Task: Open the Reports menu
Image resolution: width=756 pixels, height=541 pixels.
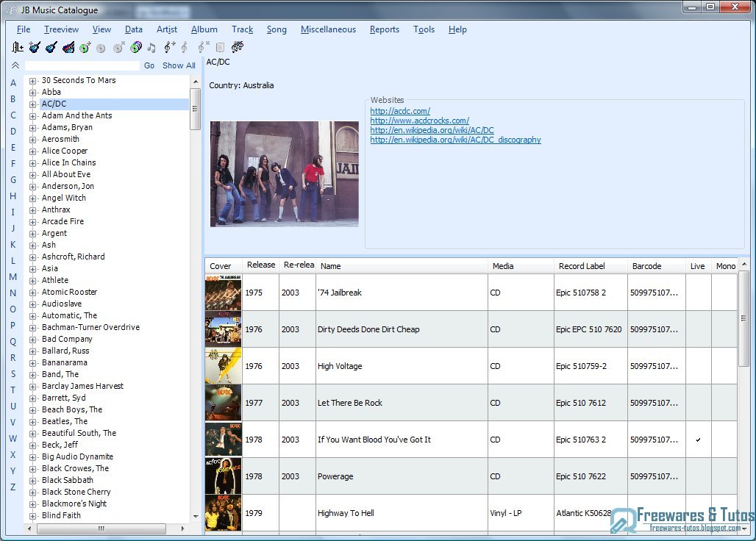Action: pyautogui.click(x=385, y=29)
